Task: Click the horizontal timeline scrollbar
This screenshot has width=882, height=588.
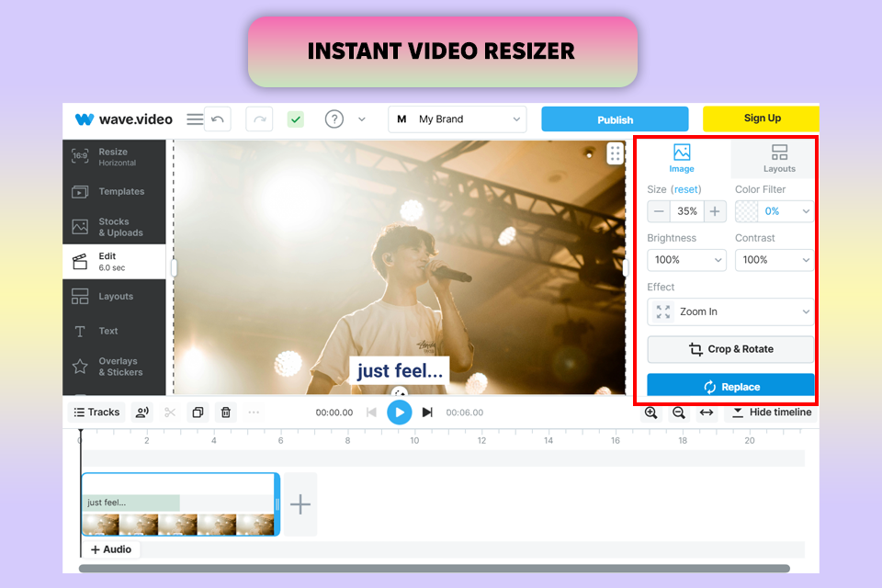Action: click(x=435, y=569)
